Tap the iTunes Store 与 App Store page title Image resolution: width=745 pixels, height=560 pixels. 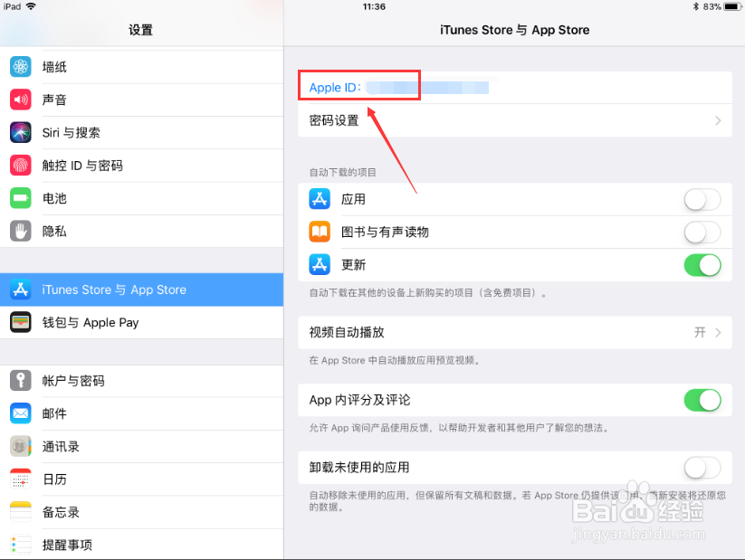(x=514, y=30)
